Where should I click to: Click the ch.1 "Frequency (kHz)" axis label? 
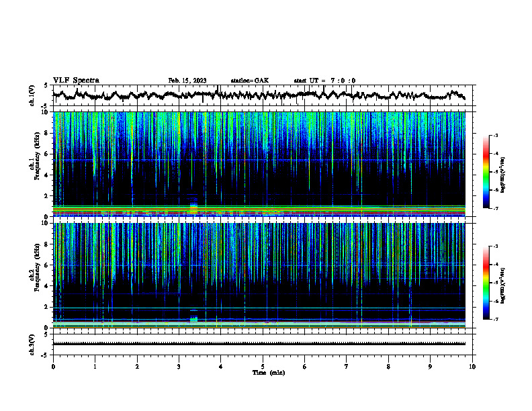[x=38, y=156]
